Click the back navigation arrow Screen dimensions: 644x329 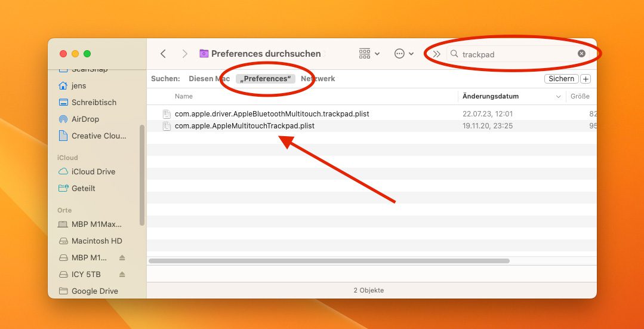(x=163, y=54)
